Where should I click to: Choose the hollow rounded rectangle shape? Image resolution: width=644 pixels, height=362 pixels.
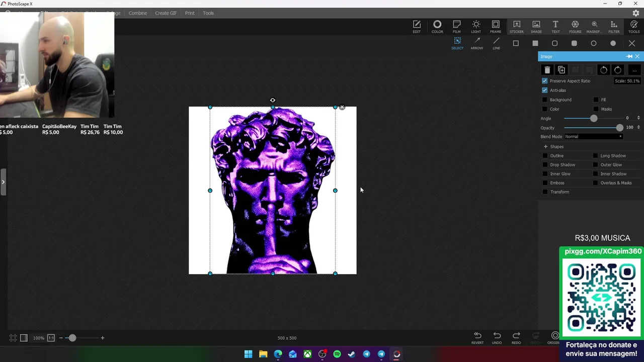pos(554,43)
